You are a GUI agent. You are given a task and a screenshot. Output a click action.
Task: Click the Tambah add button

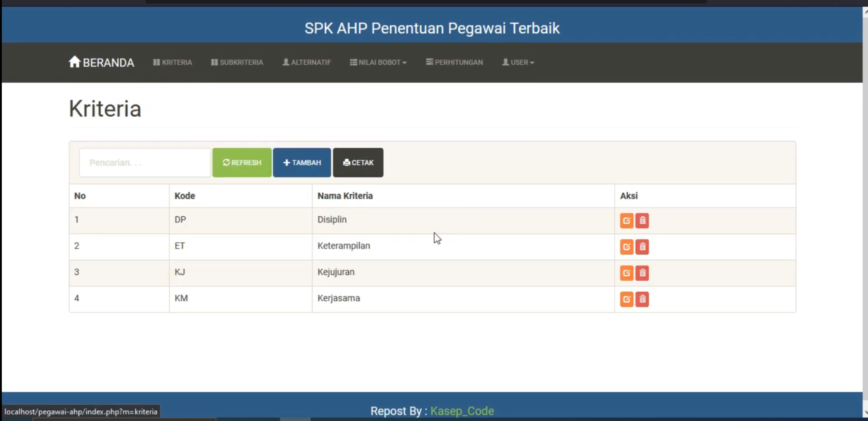click(x=302, y=162)
